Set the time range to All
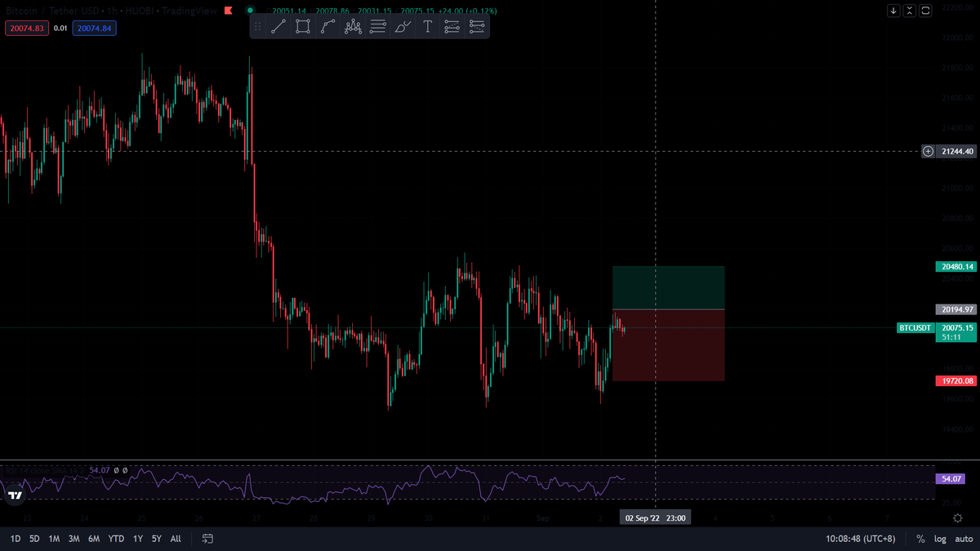 point(176,539)
